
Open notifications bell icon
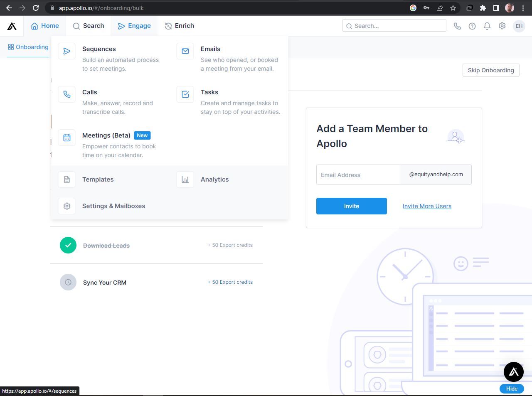487,26
